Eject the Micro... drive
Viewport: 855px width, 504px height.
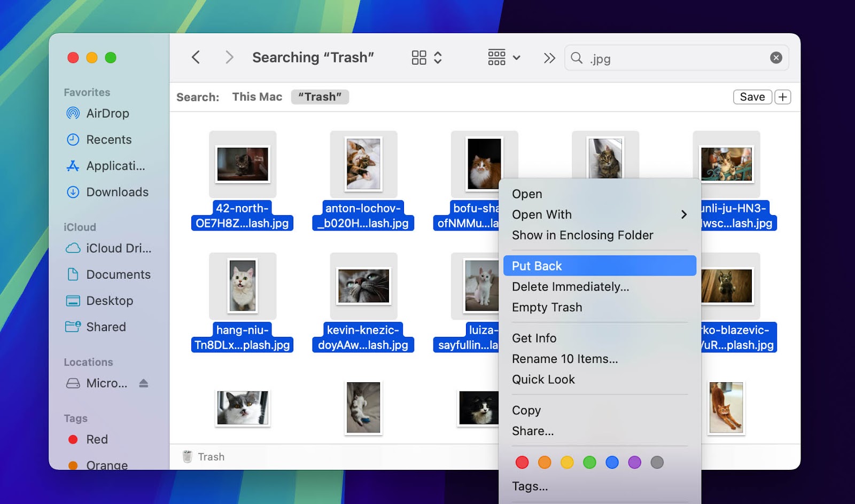pos(144,383)
